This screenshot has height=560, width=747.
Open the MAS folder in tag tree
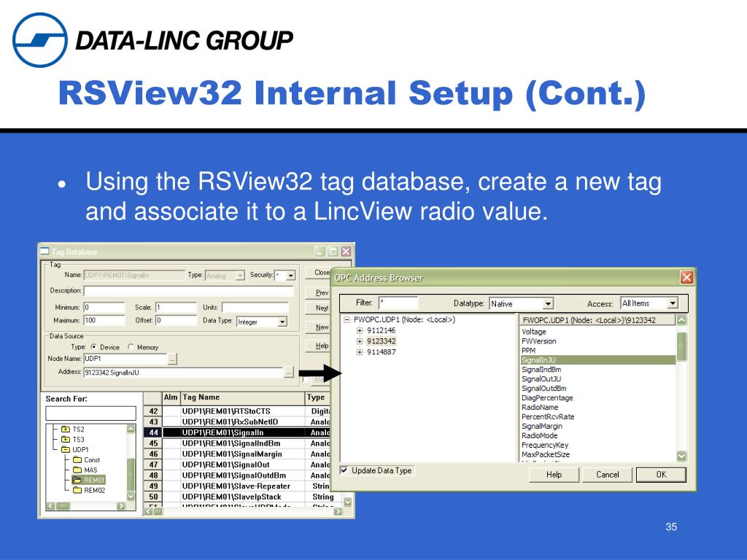click(85, 470)
